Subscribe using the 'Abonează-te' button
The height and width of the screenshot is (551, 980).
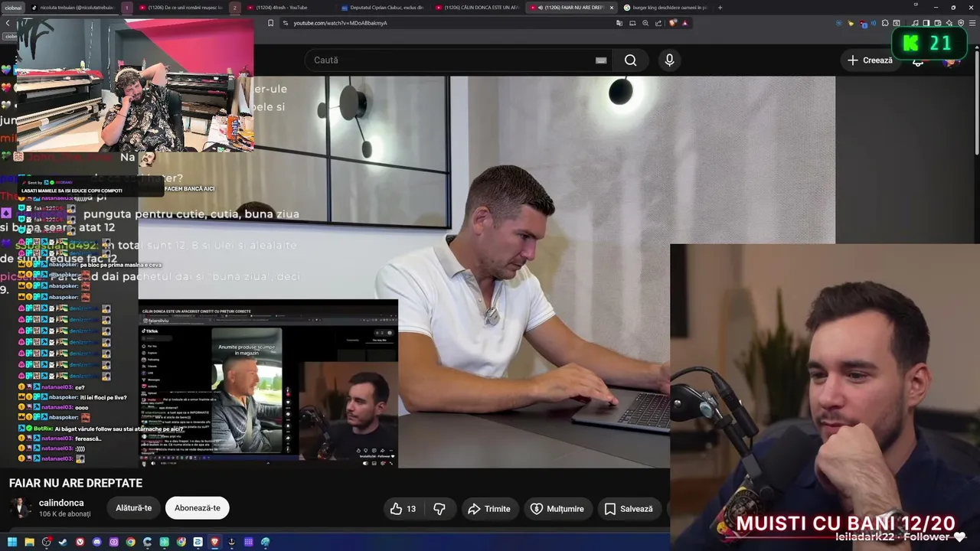pos(198,508)
